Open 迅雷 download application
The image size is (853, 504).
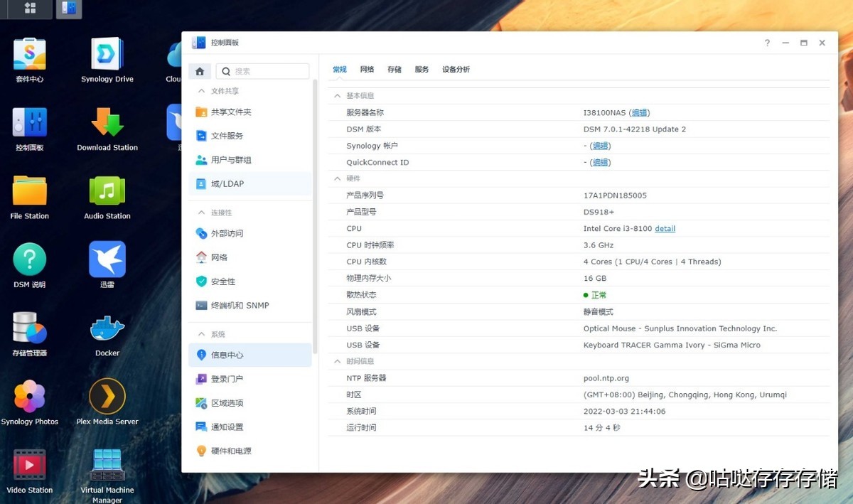point(107,259)
